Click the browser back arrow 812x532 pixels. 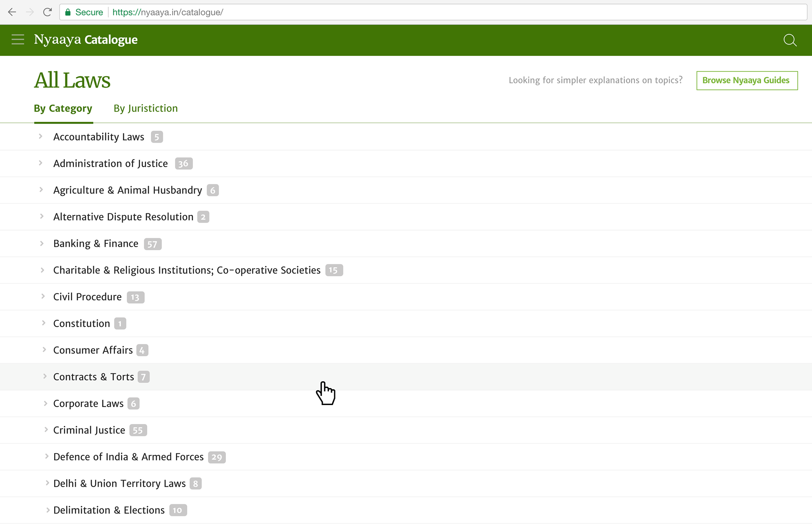pos(12,12)
